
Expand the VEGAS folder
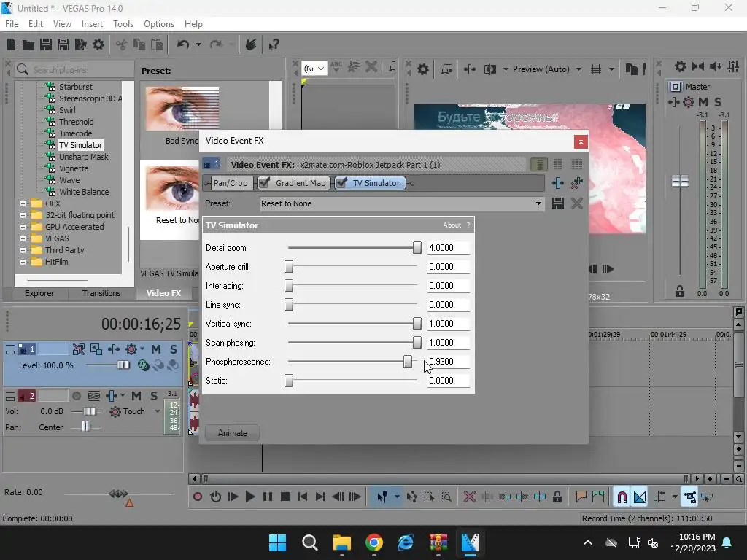(x=23, y=238)
